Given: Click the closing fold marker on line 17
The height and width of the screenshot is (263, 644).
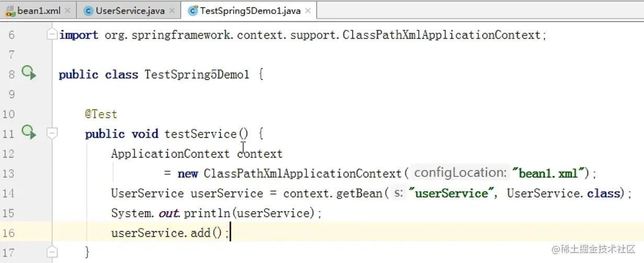Looking at the screenshot, I should (52, 253).
